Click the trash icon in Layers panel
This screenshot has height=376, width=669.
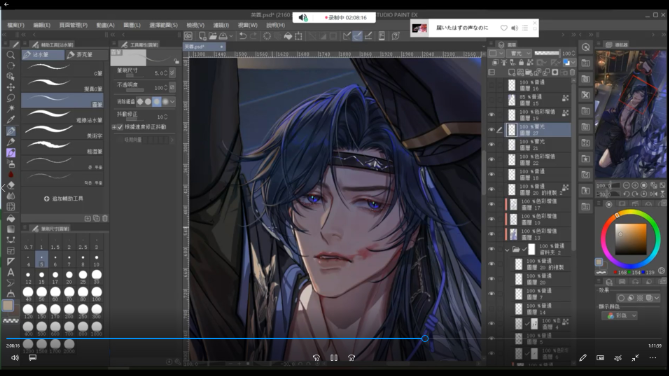point(573,73)
